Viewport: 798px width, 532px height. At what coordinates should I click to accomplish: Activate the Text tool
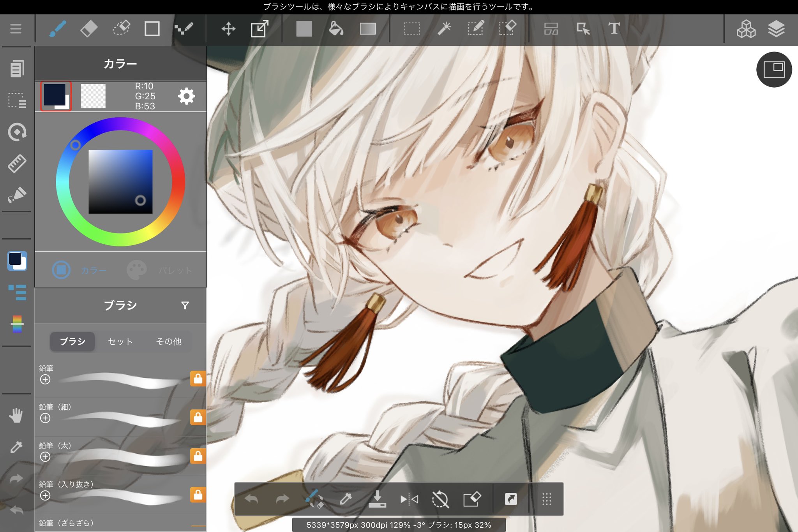[614, 29]
